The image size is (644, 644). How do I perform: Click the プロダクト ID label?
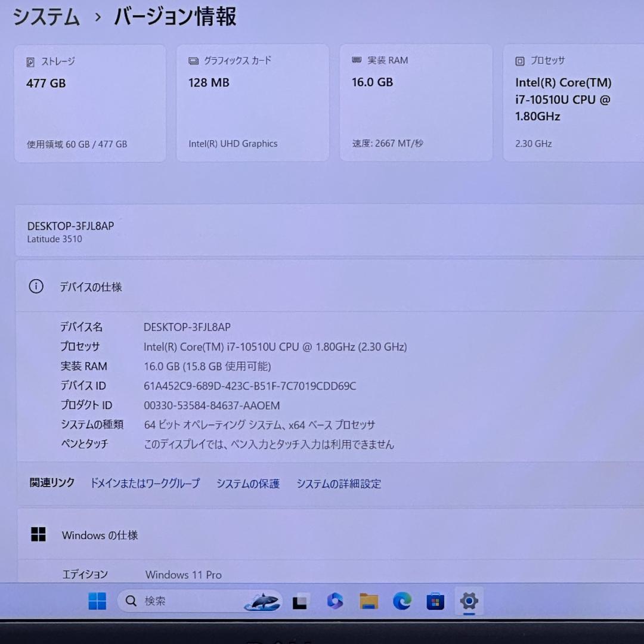pos(86,405)
